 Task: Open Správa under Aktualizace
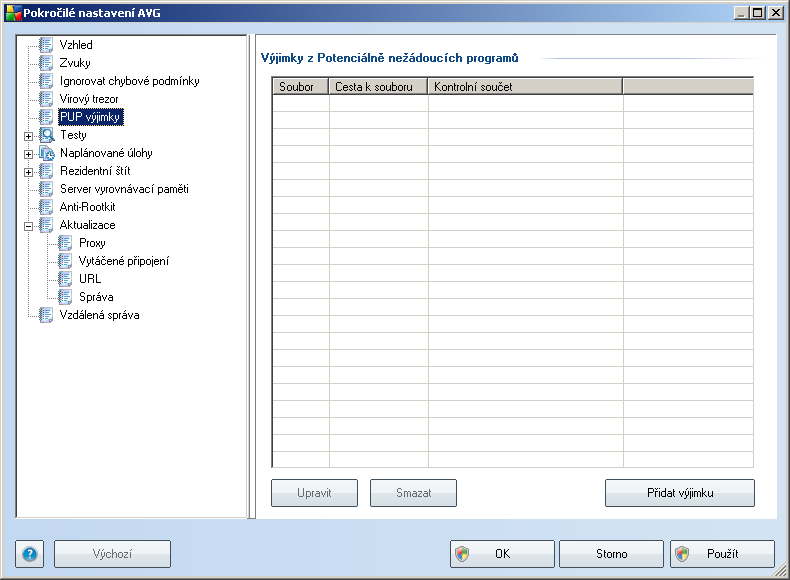tap(96, 297)
